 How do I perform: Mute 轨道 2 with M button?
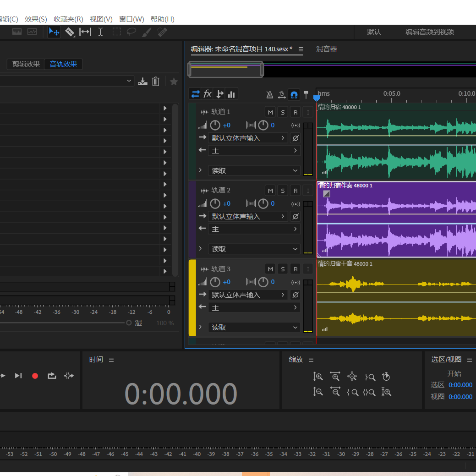(x=270, y=191)
